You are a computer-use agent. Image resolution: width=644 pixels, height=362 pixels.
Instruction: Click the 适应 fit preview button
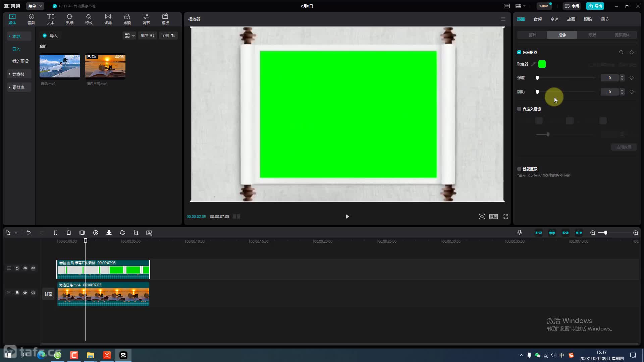[493, 217]
